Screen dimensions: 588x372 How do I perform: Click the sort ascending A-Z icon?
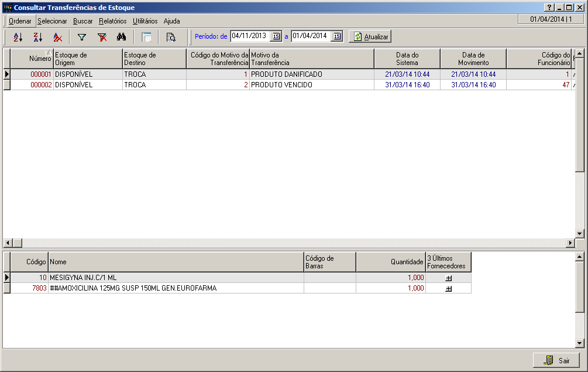pos(18,37)
